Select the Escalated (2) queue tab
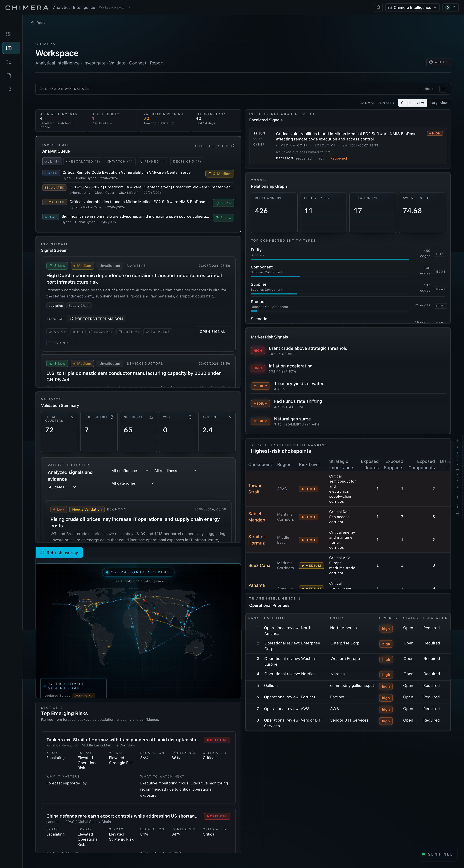The height and width of the screenshot is (868, 464). [x=83, y=161]
